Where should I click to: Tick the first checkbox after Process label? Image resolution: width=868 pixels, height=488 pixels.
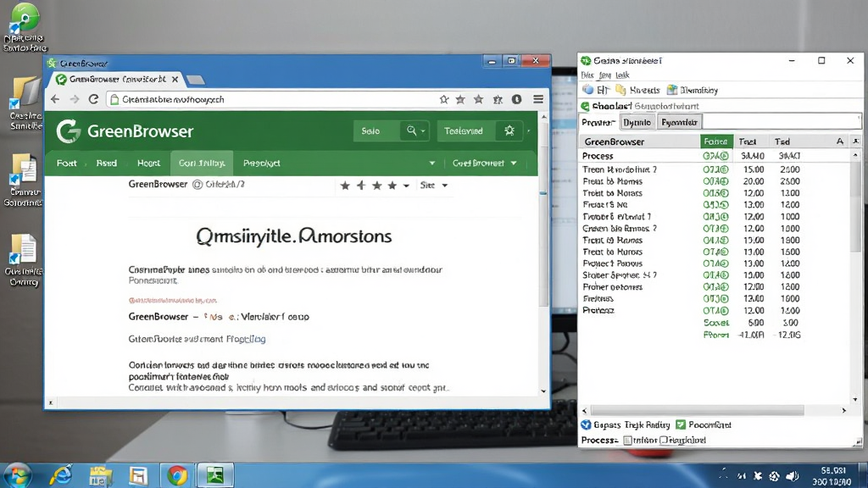coord(627,441)
